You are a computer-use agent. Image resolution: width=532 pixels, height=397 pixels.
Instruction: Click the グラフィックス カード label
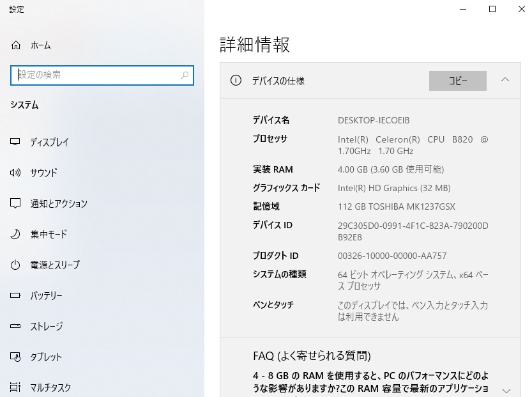pyautogui.click(x=286, y=188)
